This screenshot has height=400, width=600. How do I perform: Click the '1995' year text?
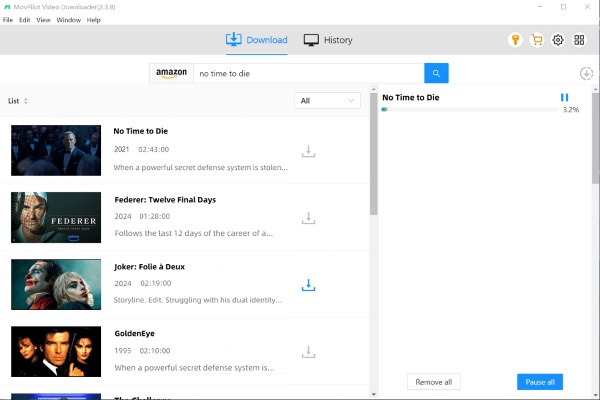[x=122, y=351]
